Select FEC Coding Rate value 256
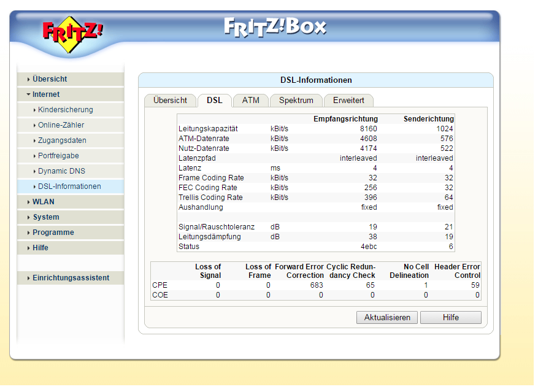The height and width of the screenshot is (392, 538). (x=371, y=188)
